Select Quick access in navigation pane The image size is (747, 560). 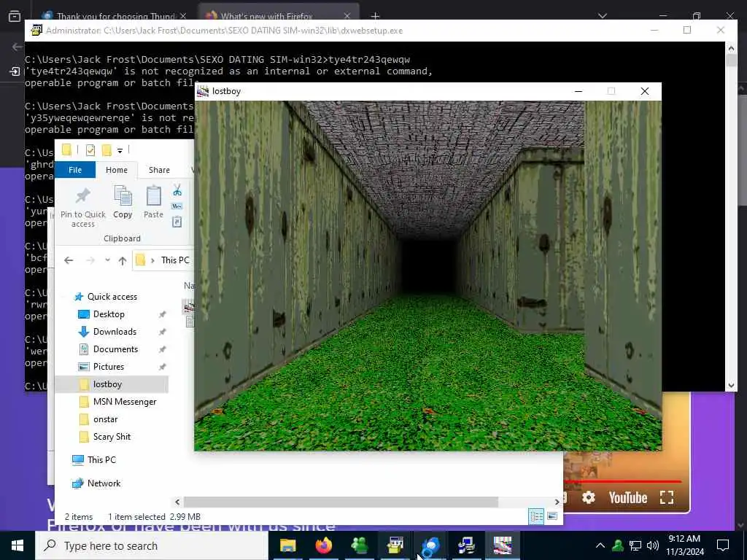pyautogui.click(x=112, y=297)
